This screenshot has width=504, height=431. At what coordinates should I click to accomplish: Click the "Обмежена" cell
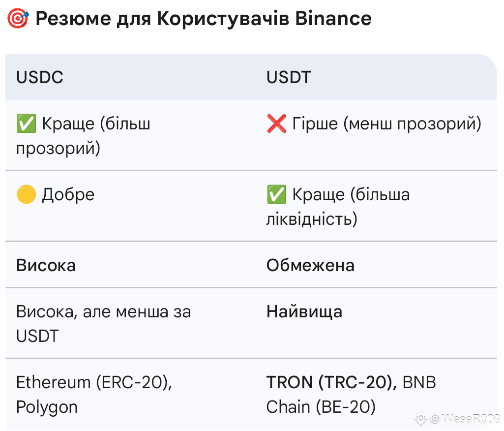(310, 266)
